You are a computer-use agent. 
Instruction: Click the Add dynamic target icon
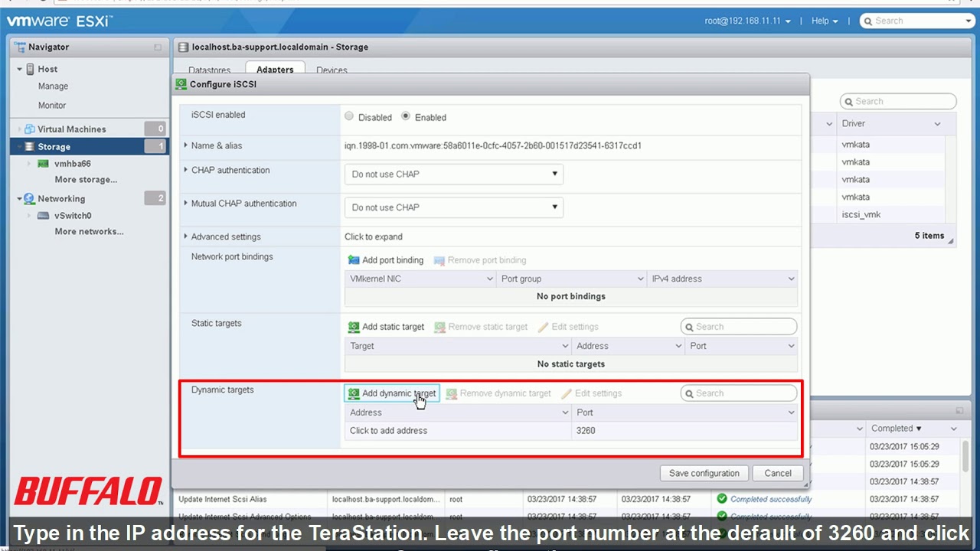click(x=354, y=393)
